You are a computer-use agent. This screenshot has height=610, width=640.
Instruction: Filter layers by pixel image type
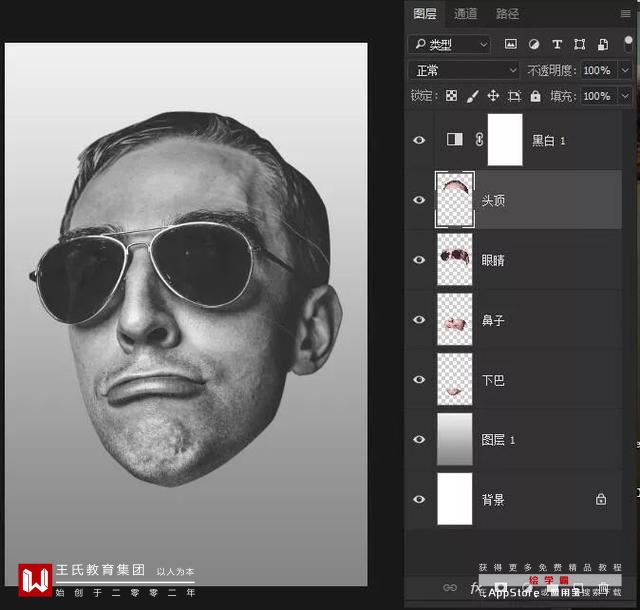click(510, 44)
